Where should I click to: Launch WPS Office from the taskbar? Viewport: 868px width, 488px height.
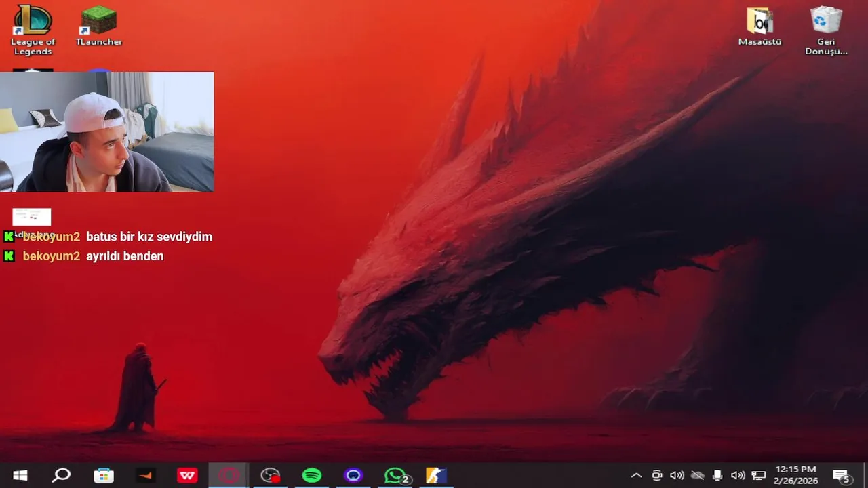pyautogui.click(x=187, y=476)
